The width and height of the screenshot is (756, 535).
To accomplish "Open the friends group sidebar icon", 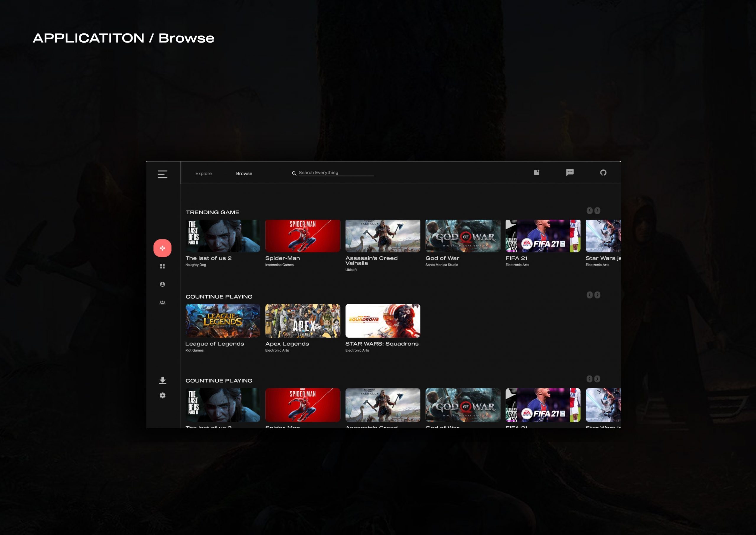I will point(162,303).
